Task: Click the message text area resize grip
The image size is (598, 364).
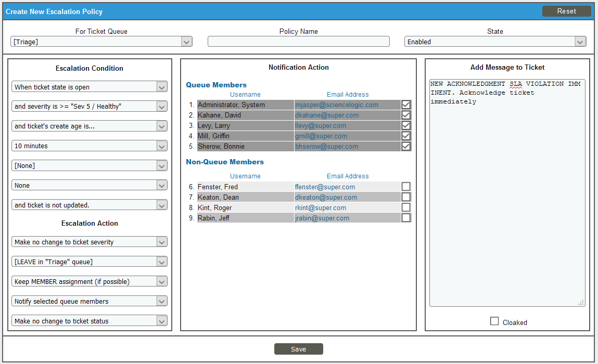Action: click(x=581, y=303)
